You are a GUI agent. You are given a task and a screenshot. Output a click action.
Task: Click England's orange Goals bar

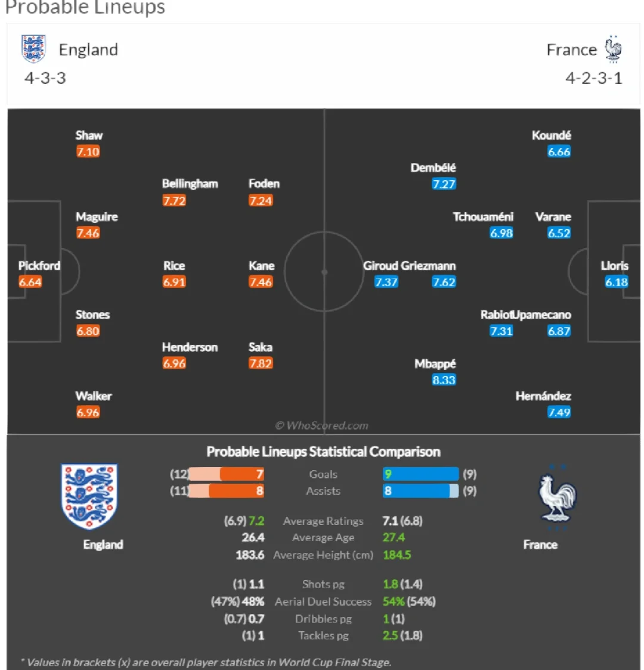(x=227, y=474)
